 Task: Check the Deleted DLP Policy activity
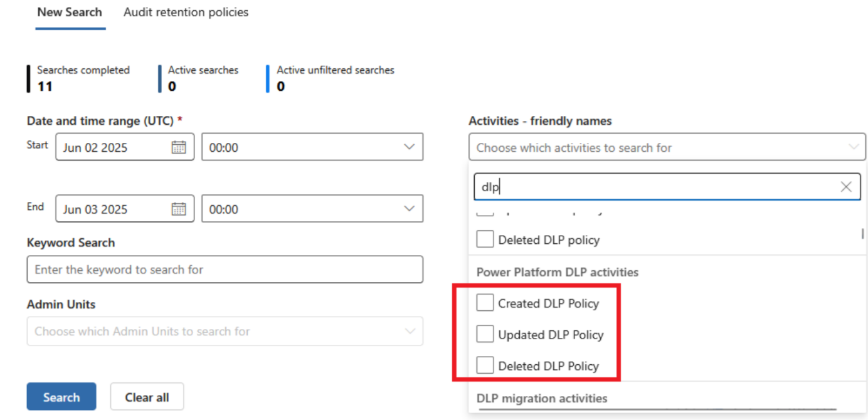485,365
